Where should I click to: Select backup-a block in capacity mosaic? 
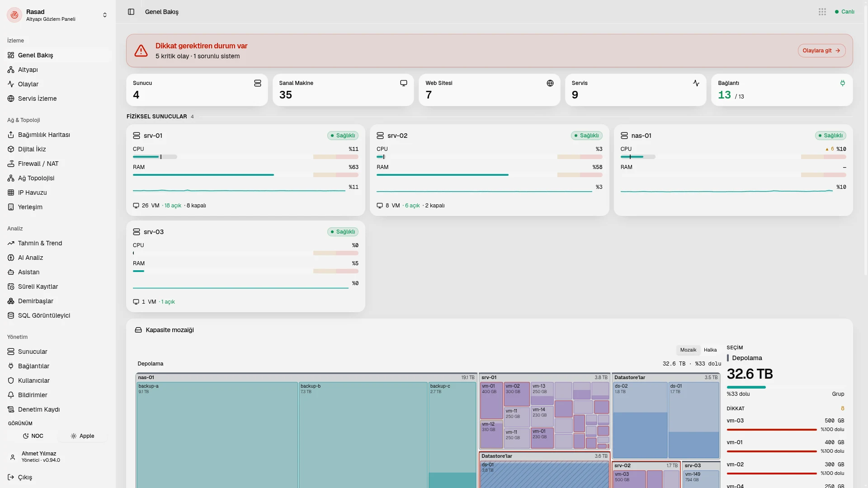[x=217, y=435]
